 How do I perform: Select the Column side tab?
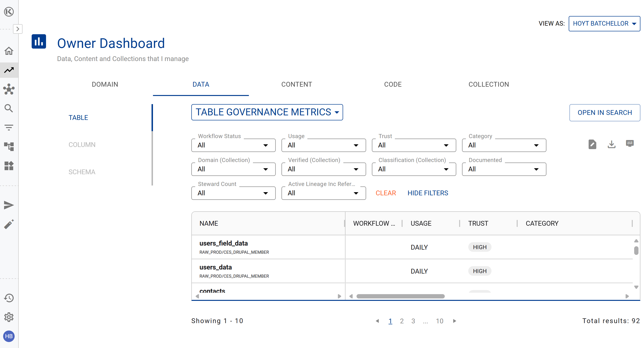click(82, 145)
